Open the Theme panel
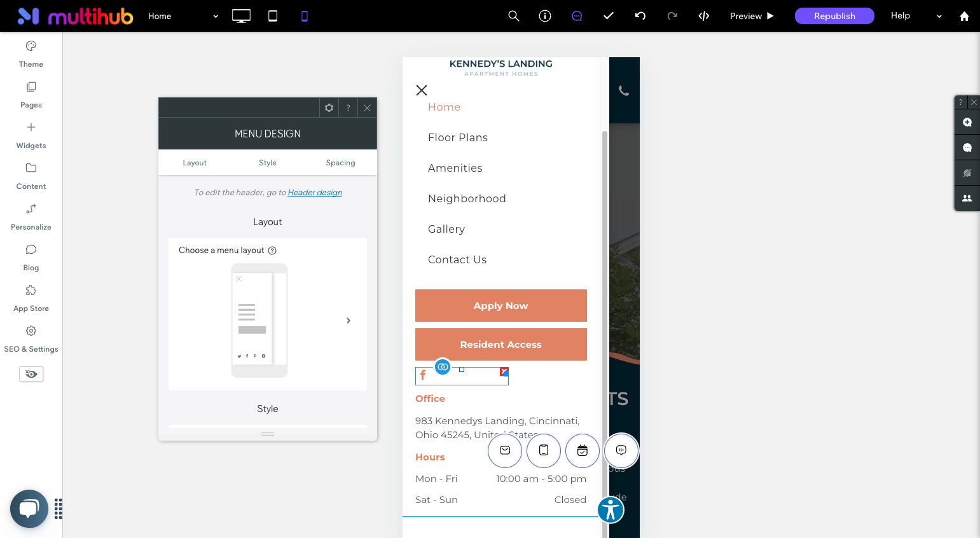980x538 pixels. point(31,54)
